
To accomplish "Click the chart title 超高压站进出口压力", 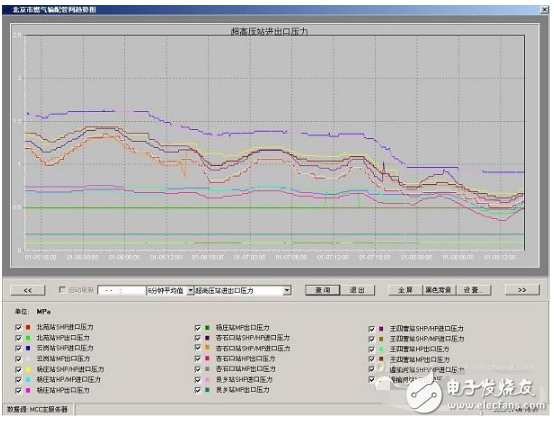I will [x=269, y=31].
